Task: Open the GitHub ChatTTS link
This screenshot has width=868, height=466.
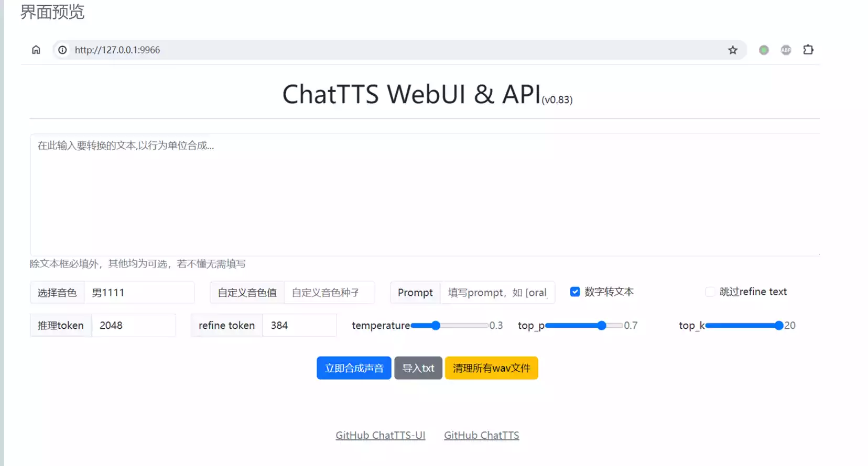Action: (481, 435)
